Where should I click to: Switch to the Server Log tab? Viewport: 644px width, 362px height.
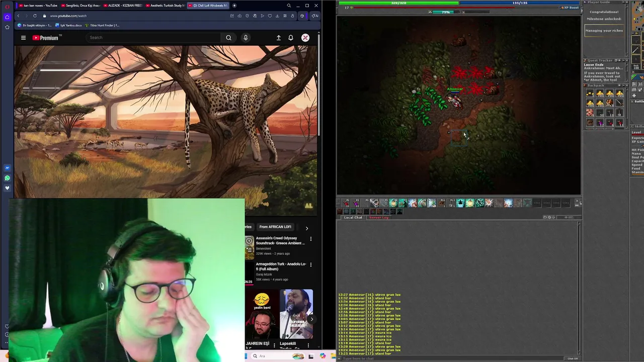click(x=379, y=217)
